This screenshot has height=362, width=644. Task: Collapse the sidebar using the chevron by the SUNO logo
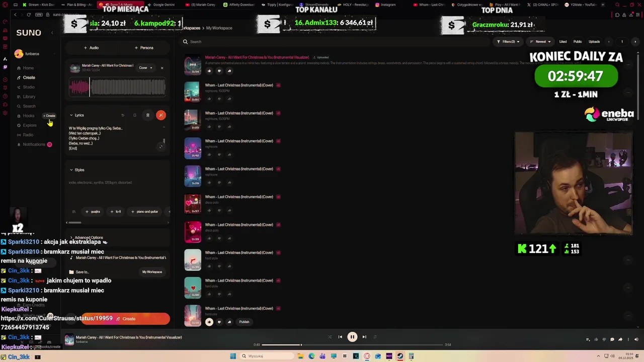(x=52, y=33)
